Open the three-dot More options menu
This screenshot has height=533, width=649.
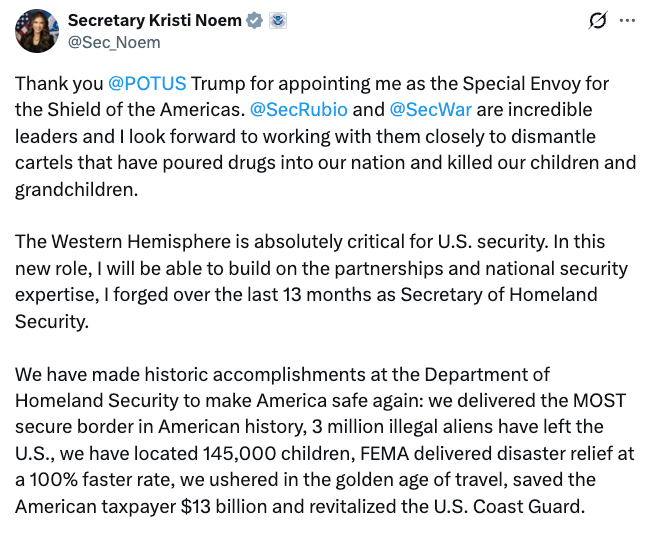(627, 20)
